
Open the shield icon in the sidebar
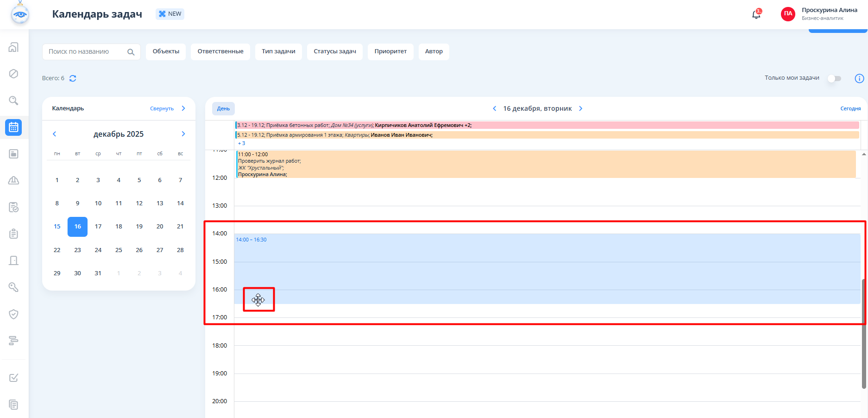[13, 314]
